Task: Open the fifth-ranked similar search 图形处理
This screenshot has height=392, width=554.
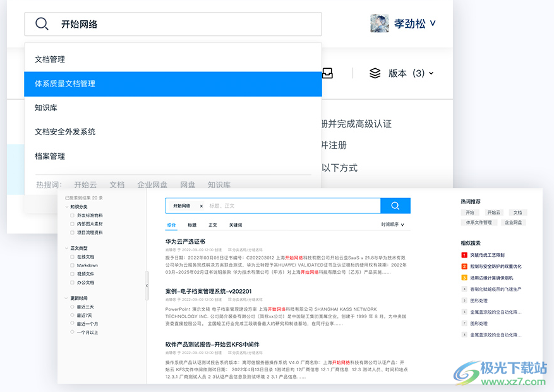Action: 479,301
